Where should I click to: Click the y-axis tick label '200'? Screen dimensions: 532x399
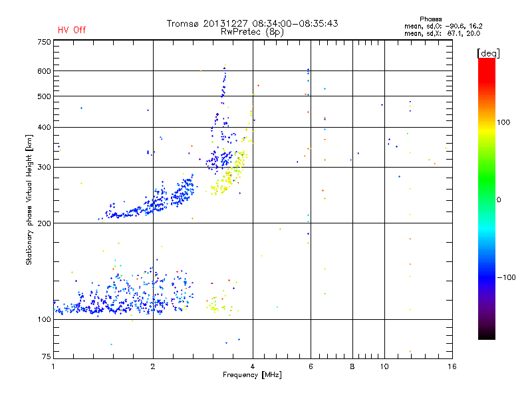pos(44,223)
